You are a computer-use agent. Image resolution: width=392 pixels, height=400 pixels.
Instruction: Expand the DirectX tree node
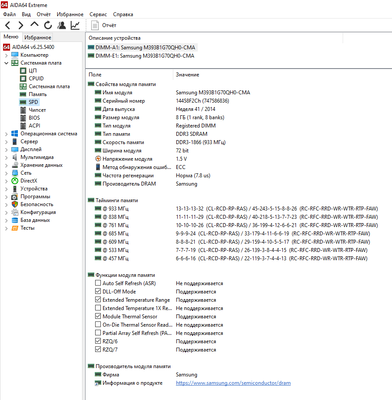pos(6,181)
